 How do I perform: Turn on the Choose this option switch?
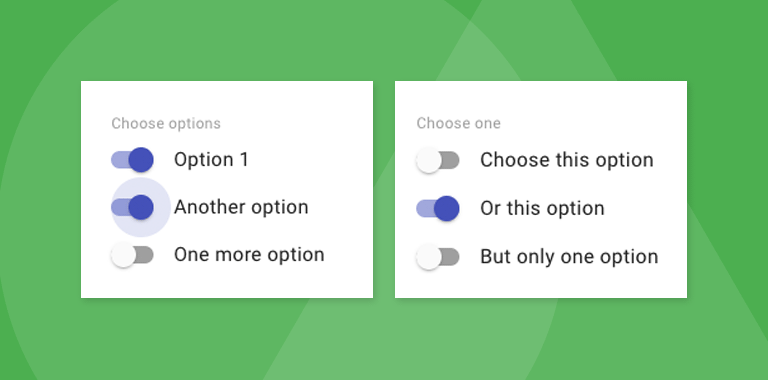(x=438, y=160)
